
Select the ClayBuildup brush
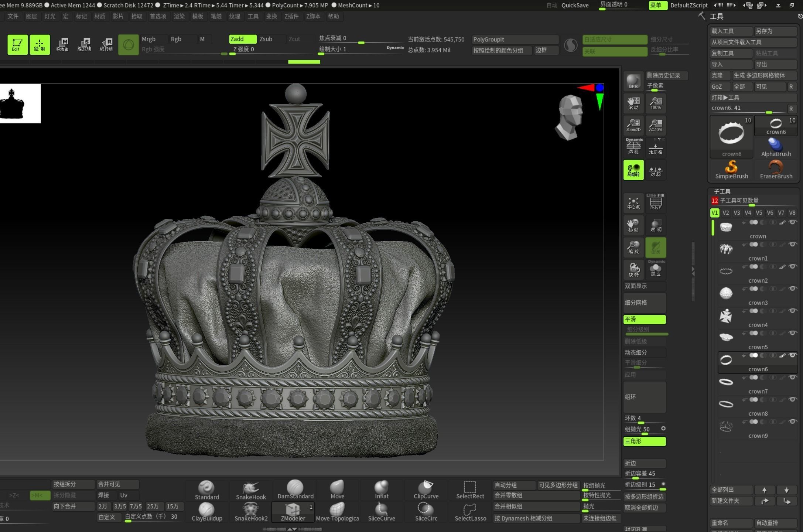(x=207, y=512)
